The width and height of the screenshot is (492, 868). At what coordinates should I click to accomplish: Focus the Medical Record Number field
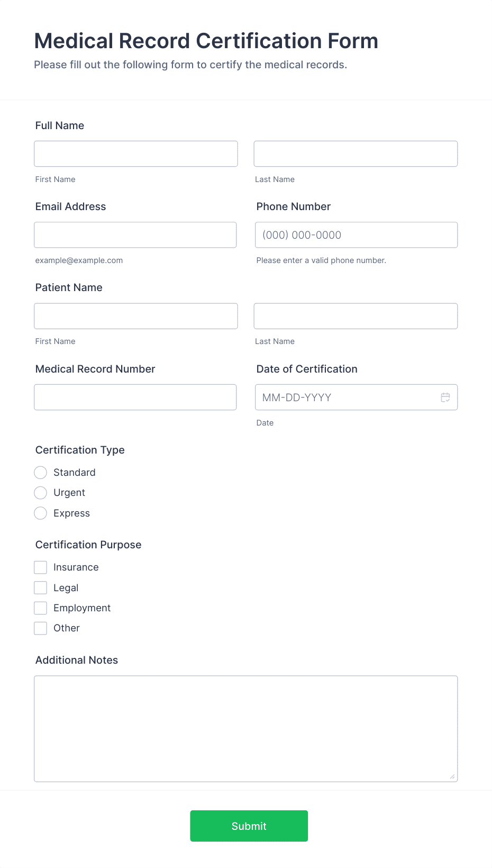[135, 397]
